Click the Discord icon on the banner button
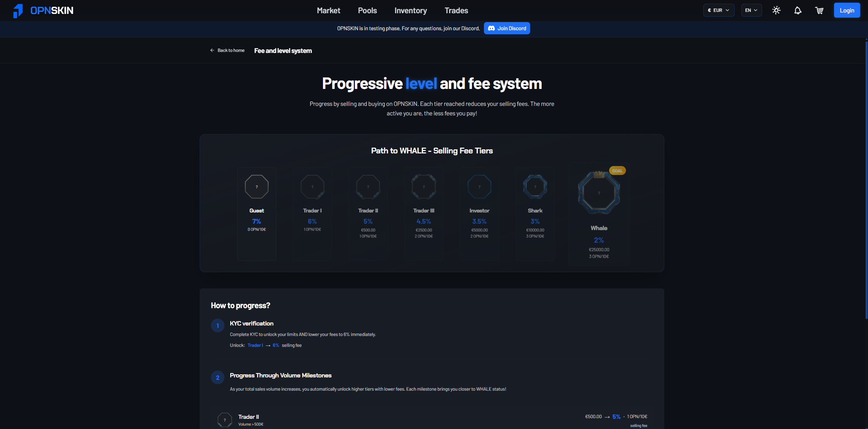This screenshot has height=429, width=868. [492, 28]
